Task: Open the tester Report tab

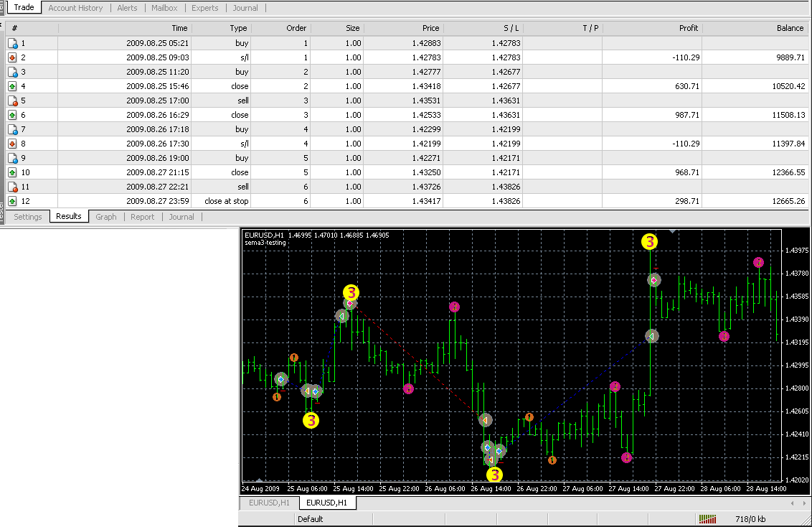Action: (142, 217)
